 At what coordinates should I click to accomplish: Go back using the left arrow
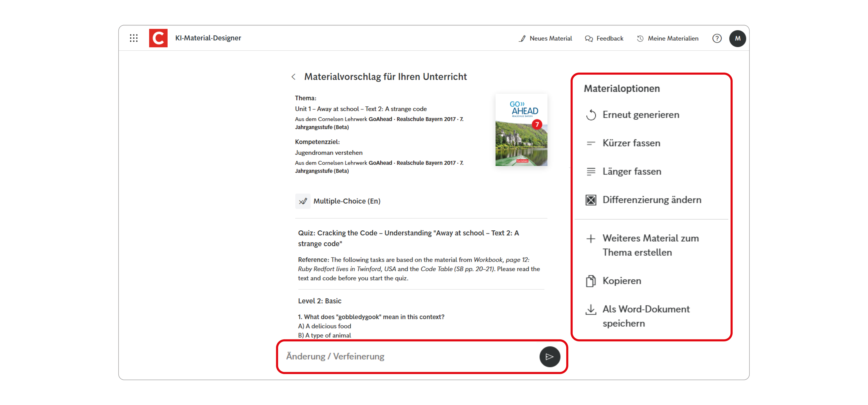(294, 77)
